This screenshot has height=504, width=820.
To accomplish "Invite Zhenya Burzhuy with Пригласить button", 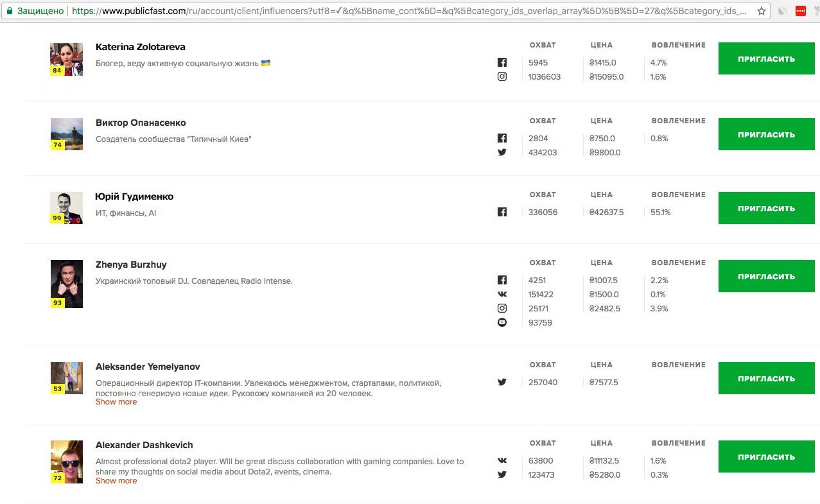I will click(x=766, y=277).
